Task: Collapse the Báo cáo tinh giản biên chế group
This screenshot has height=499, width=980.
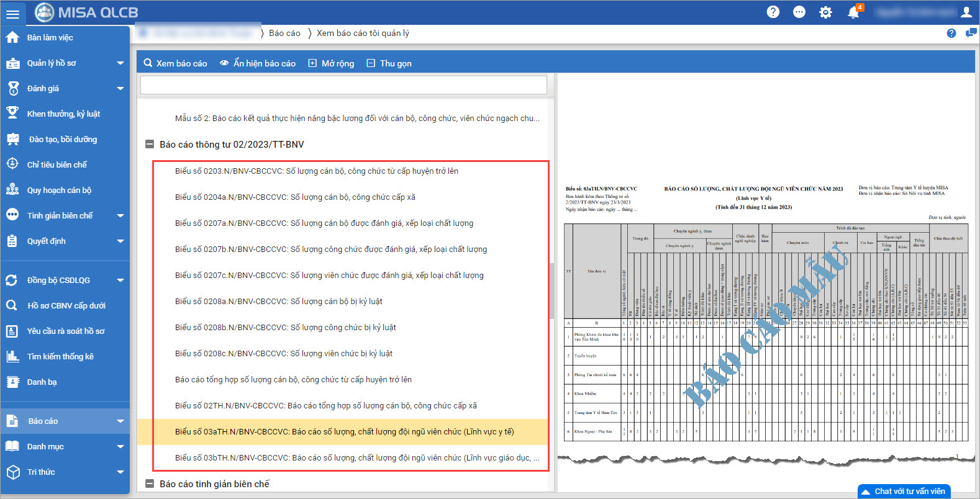Action: pyautogui.click(x=150, y=483)
